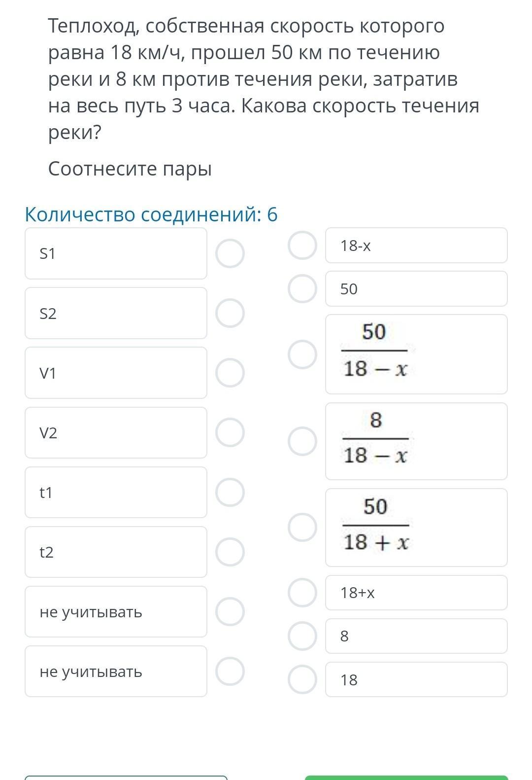
Task: Select the circle next to t1
Action: click(230, 492)
